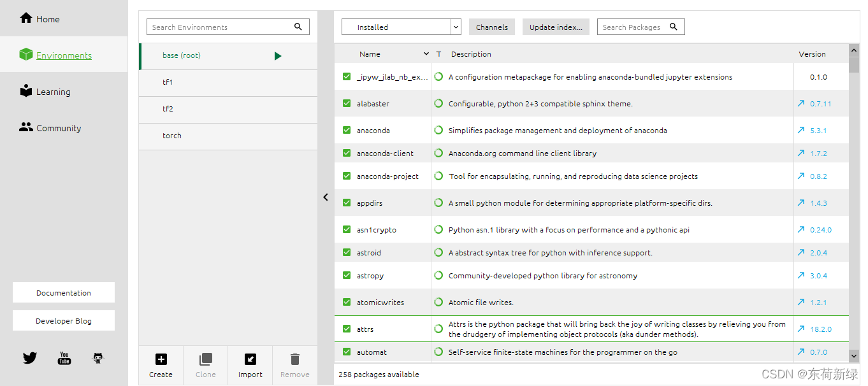Viewport: 868px width, 386px height.
Task: Click the package list scroll down arrow
Action: click(854, 356)
